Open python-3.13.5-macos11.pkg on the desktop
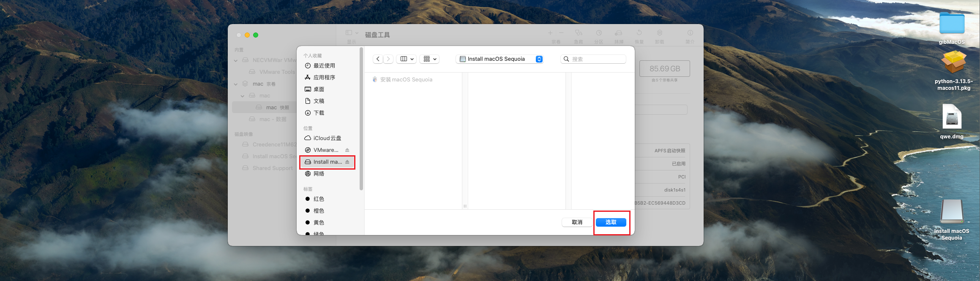 coord(953,62)
